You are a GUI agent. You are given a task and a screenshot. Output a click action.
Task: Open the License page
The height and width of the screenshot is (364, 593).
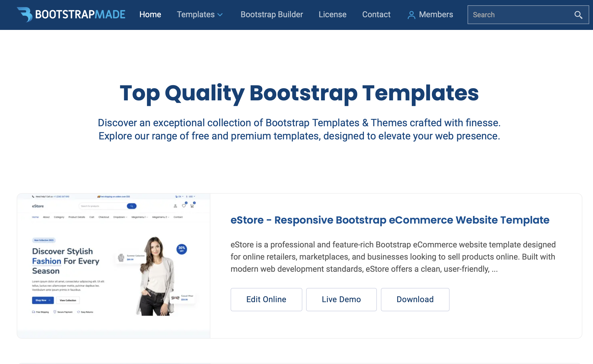(332, 14)
